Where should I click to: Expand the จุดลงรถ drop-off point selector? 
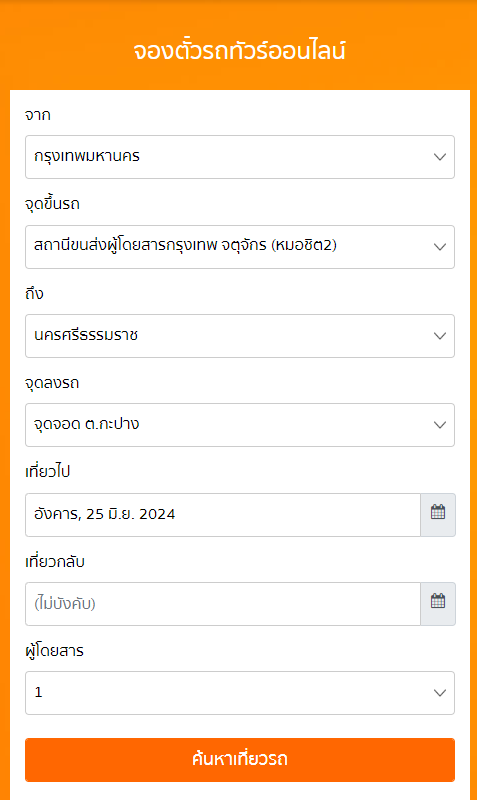(240, 424)
